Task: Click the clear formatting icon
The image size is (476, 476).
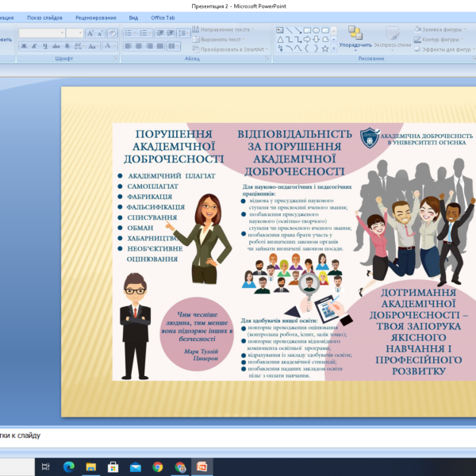Action: (112, 33)
